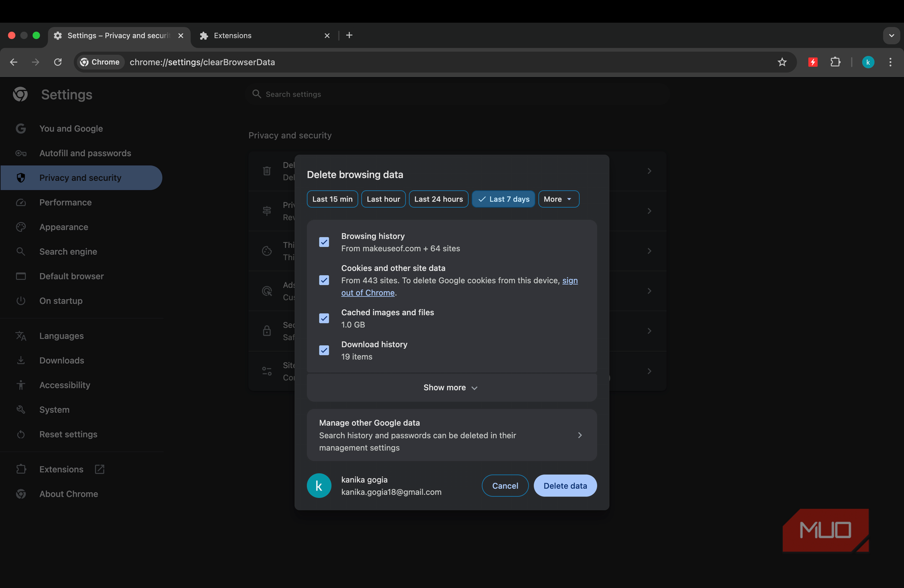The width and height of the screenshot is (904, 588).
Task: Uncheck Cached images and files checkbox
Action: (x=324, y=318)
